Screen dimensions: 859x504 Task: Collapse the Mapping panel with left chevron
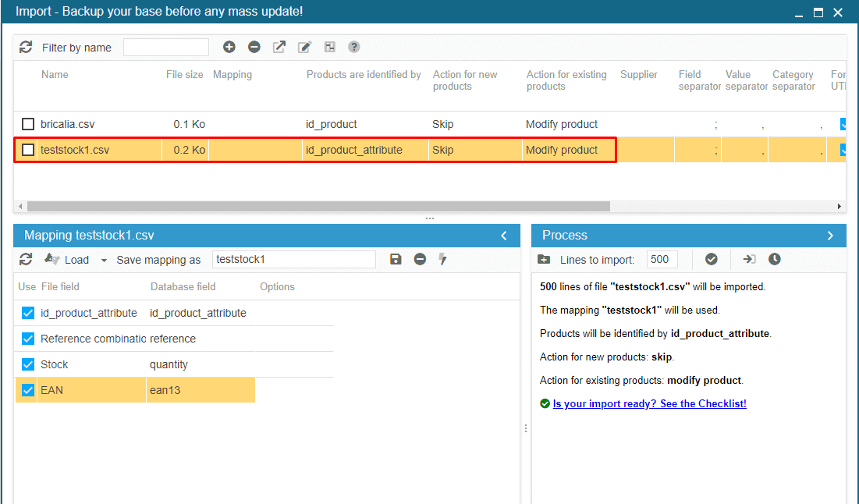coord(504,236)
